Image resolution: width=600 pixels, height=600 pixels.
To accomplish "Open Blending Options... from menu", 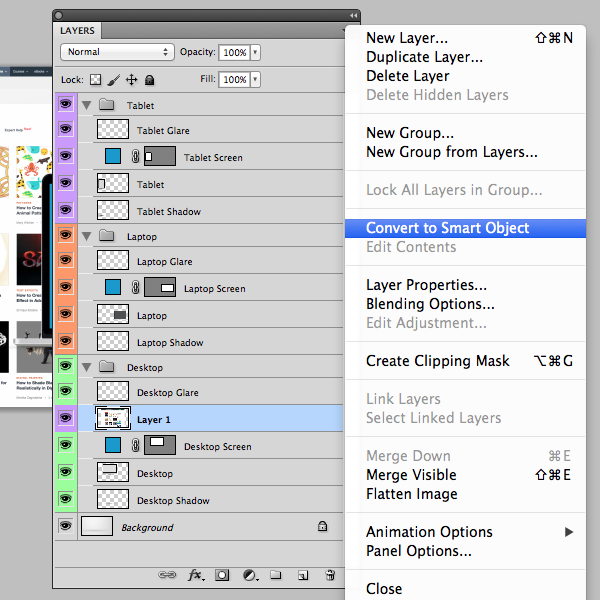I will (465, 304).
